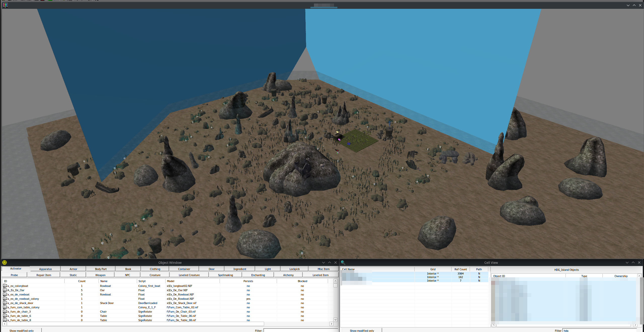The height and width of the screenshot is (332, 644).
Task: Select the Alchemy tab
Action: (288, 275)
